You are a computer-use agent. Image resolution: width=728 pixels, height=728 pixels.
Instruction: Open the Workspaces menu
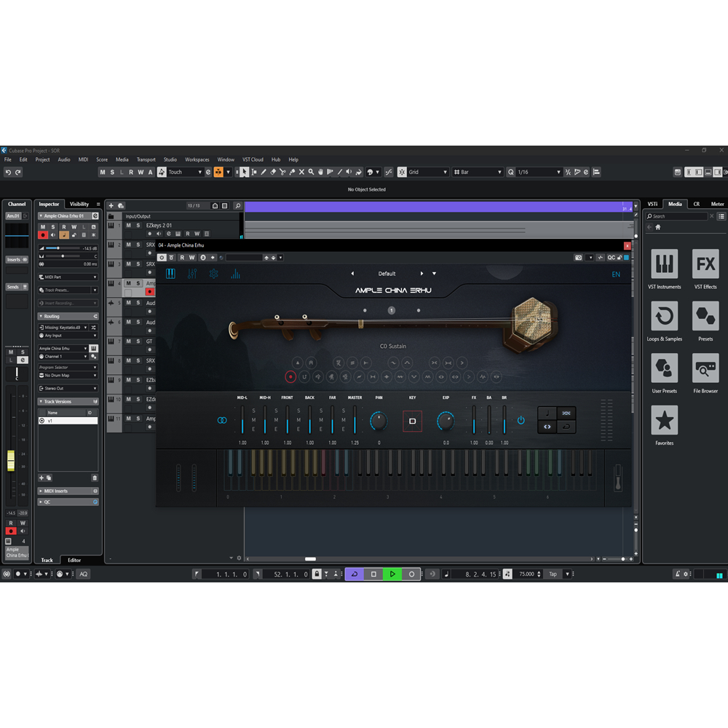(197, 159)
